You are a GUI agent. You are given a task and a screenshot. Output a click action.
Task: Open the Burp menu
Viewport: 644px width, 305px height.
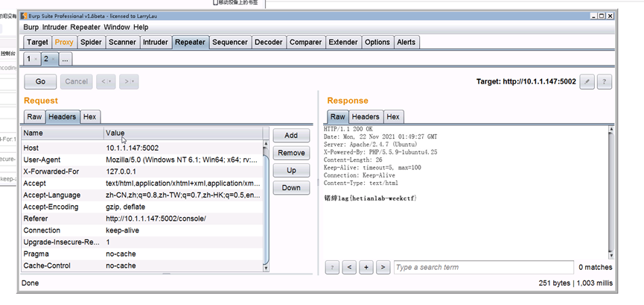[31, 27]
